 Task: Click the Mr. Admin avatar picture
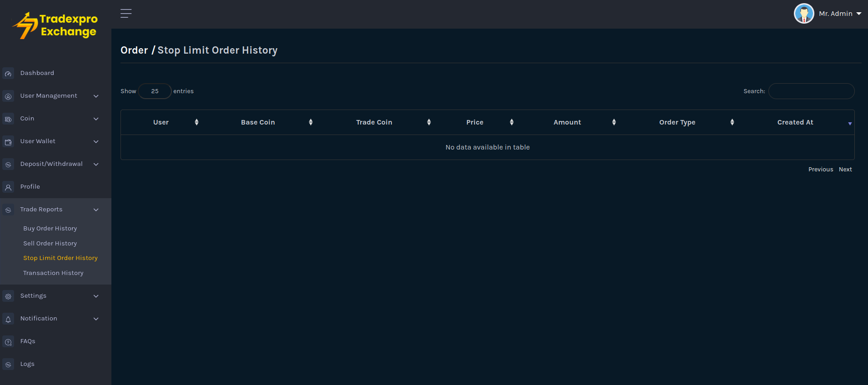803,14
